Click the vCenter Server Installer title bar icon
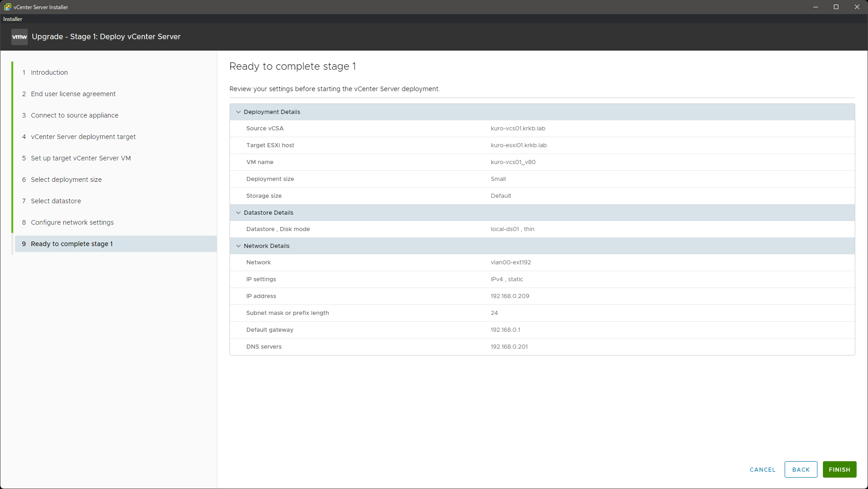The width and height of the screenshot is (868, 489). tap(7, 7)
